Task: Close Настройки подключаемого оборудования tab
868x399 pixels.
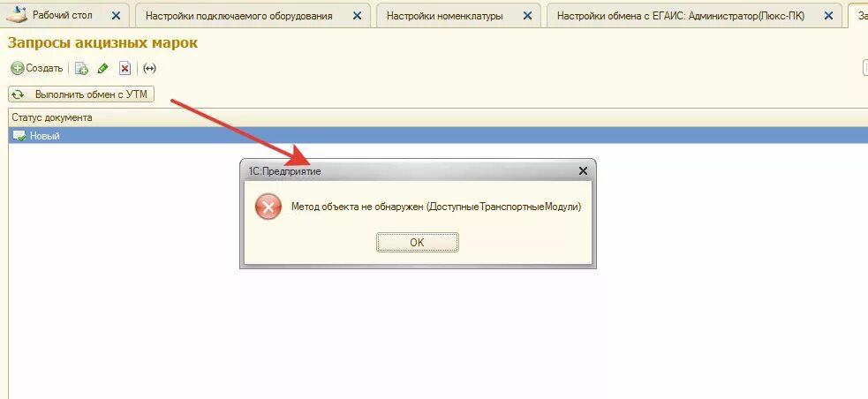Action: 355,16
